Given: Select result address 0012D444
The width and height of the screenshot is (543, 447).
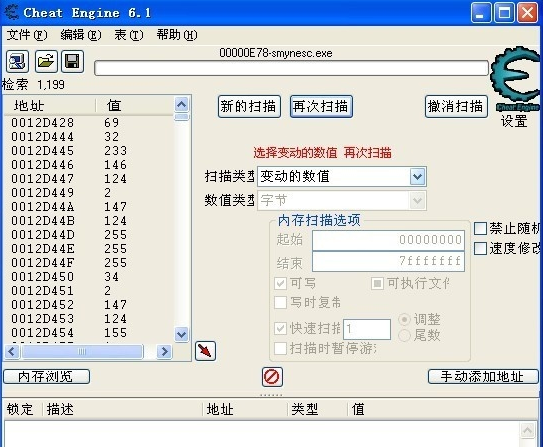Looking at the screenshot, I should (x=42, y=137).
